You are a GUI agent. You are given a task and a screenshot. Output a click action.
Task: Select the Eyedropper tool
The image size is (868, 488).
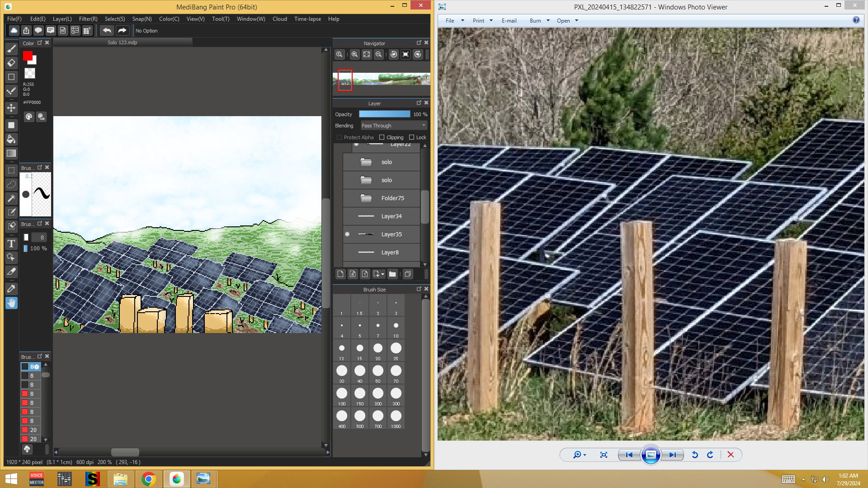pos(11,289)
